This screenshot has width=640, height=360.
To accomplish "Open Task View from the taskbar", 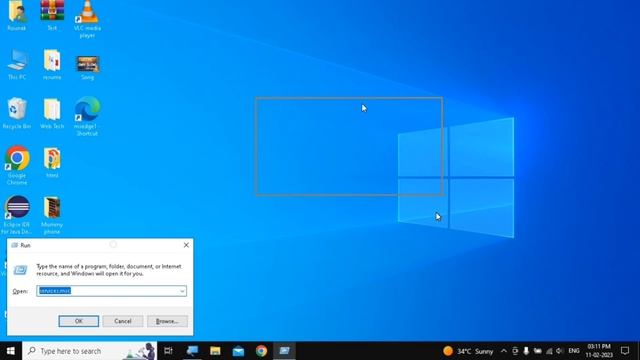I will click(x=168, y=351).
